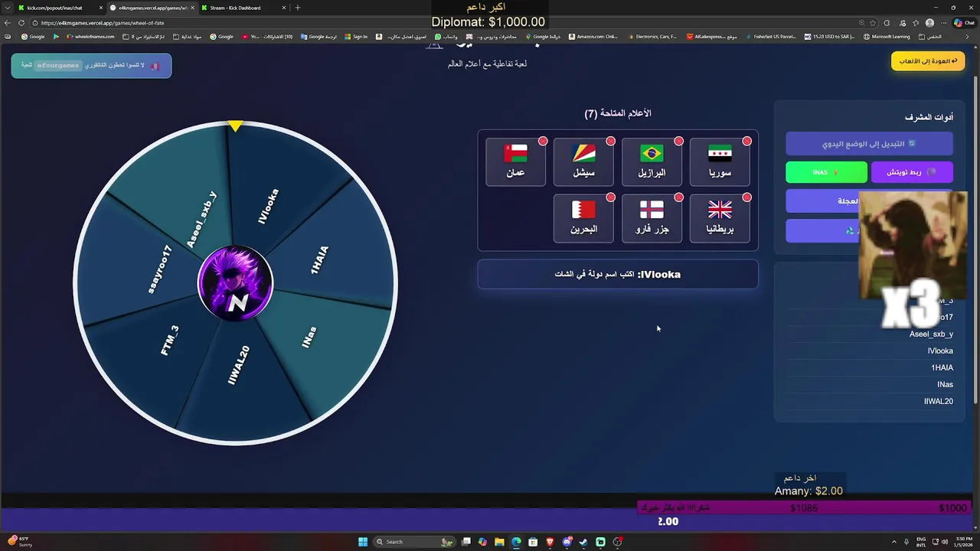This screenshot has width=980, height=551.
Task: Select the سيشل flag card
Action: pos(583,161)
